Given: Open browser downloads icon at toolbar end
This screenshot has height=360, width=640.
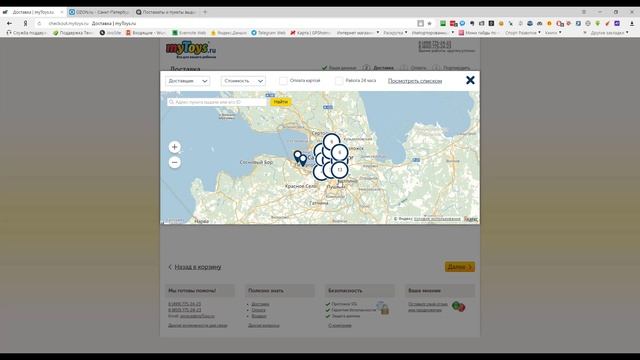Looking at the screenshot, I should tap(632, 24).
